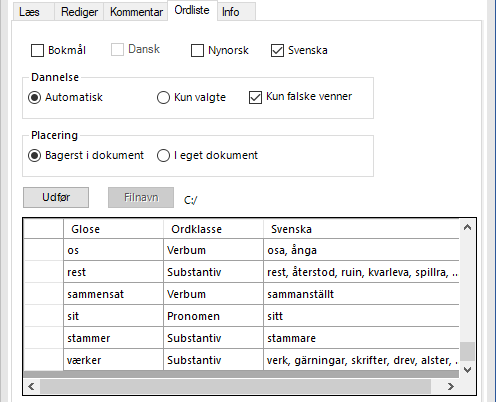
Task: Uncheck the Svenska checkbox
Action: (x=277, y=51)
